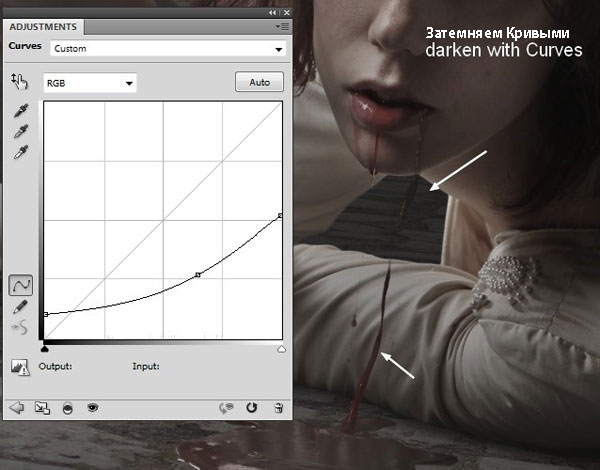
Task: Click the white point input slider
Action: point(281,349)
